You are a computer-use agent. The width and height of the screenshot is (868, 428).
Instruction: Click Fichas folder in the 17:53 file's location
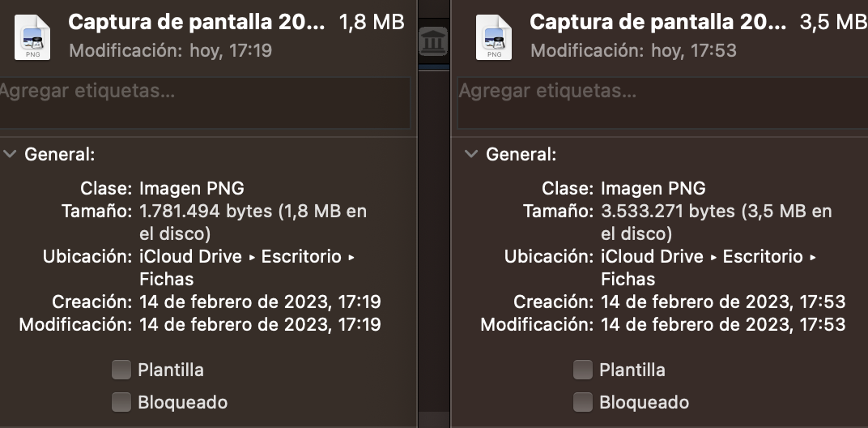click(x=628, y=279)
